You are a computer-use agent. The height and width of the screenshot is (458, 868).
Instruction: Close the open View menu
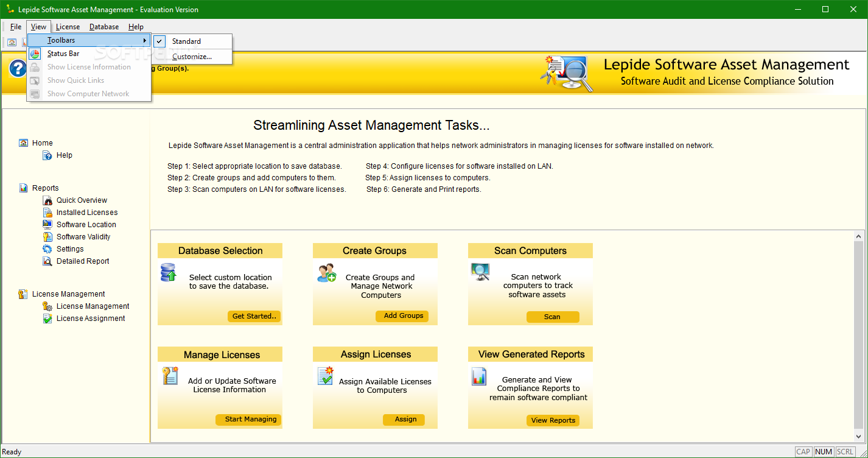click(38, 27)
